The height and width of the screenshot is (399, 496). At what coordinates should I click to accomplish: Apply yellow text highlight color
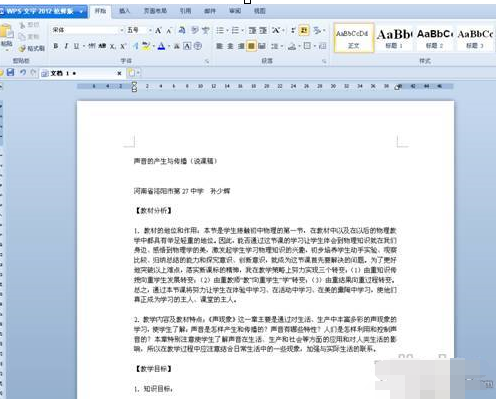click(146, 46)
